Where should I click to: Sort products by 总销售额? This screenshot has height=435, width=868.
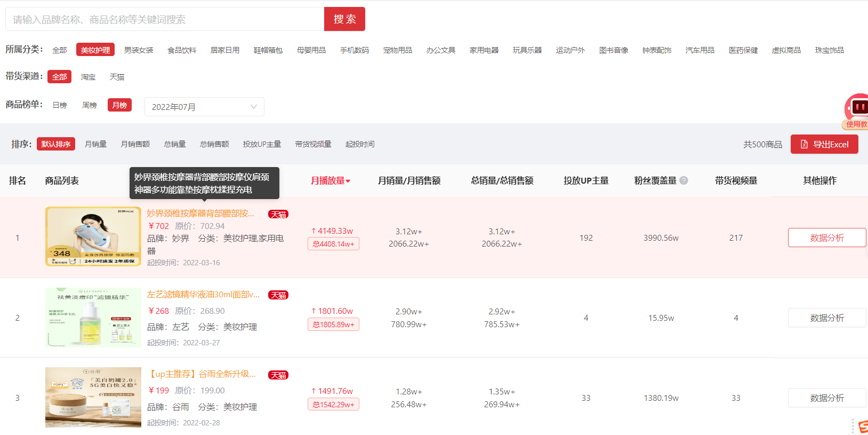coord(214,144)
